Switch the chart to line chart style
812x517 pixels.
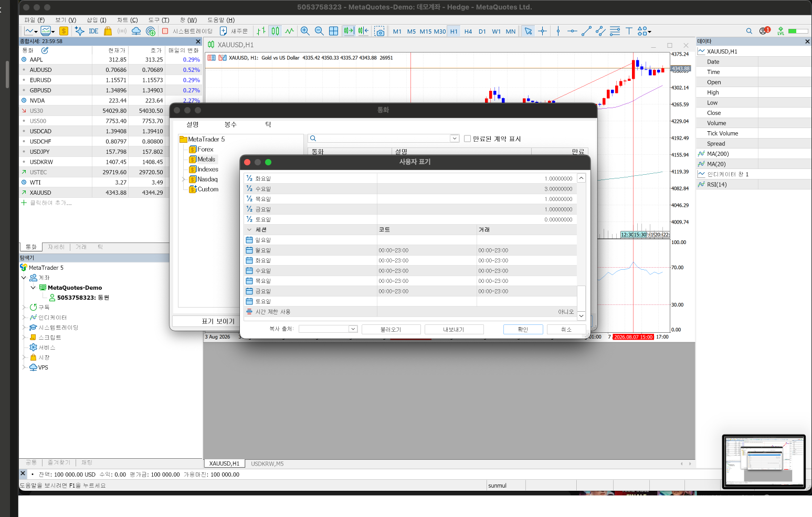[x=289, y=31]
